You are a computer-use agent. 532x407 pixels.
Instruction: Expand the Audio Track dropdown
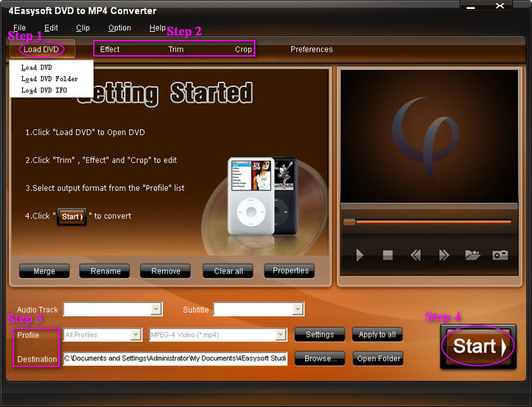click(156, 310)
